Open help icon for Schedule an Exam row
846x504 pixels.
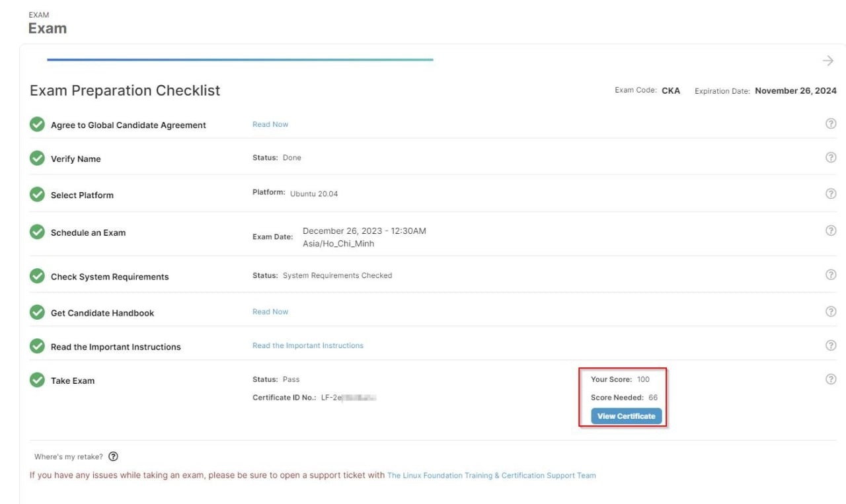831,231
